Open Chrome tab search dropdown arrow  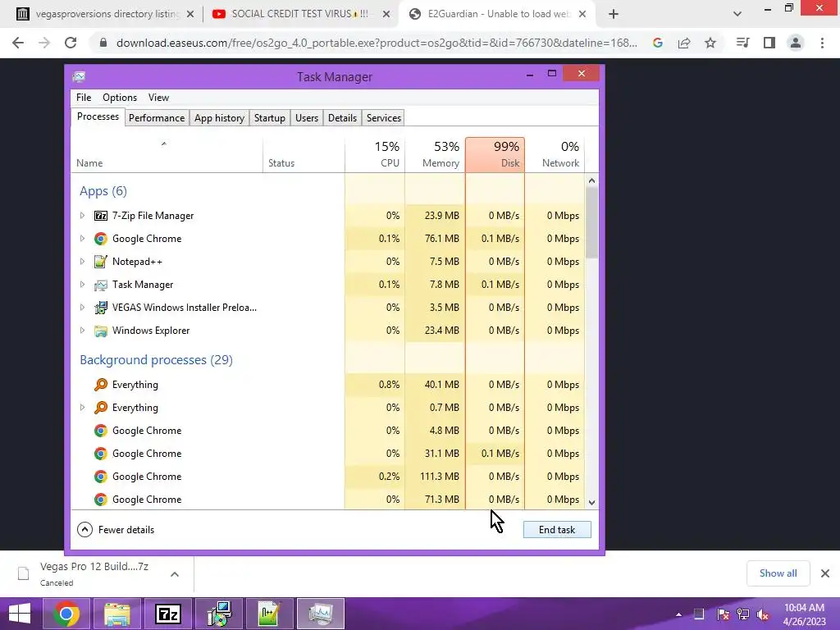coord(737,14)
